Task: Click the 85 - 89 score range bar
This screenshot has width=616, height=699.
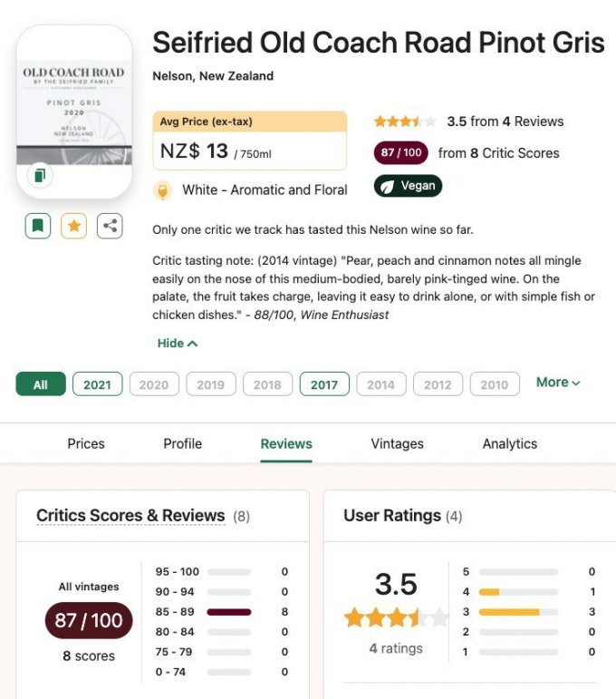Action: (x=228, y=612)
